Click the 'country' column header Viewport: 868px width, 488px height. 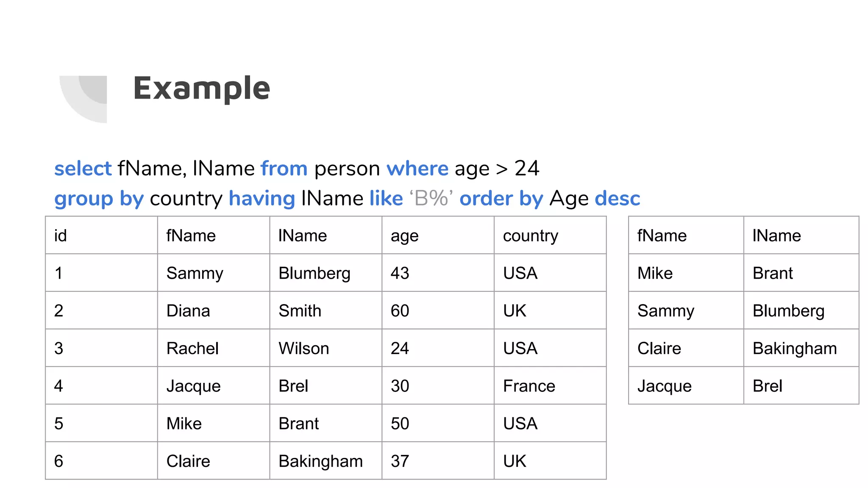pyautogui.click(x=530, y=236)
